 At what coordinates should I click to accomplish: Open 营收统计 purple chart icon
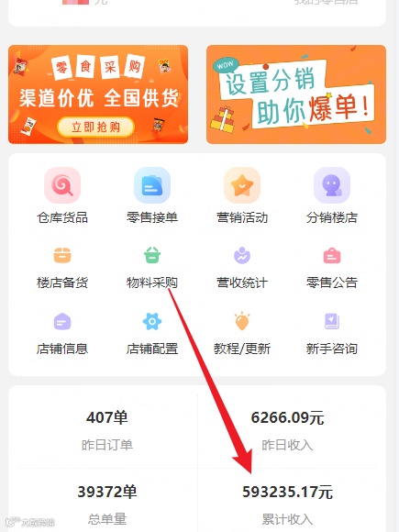(x=242, y=256)
